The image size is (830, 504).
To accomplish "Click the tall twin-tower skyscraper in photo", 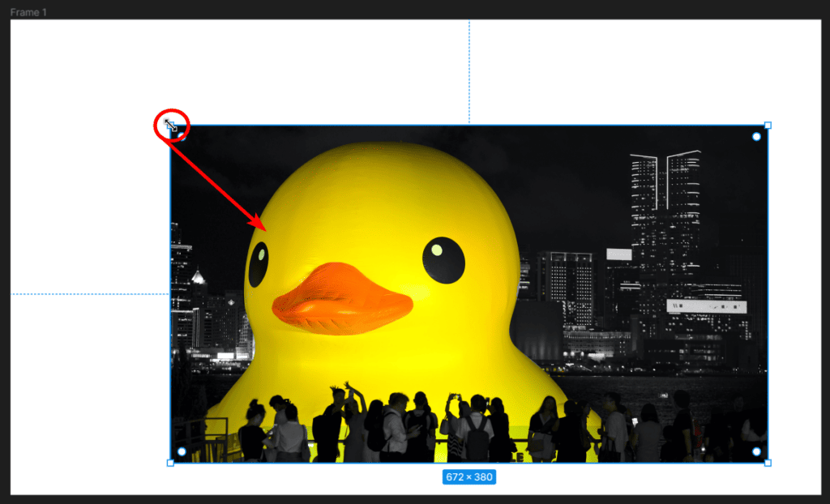I will (x=665, y=211).
